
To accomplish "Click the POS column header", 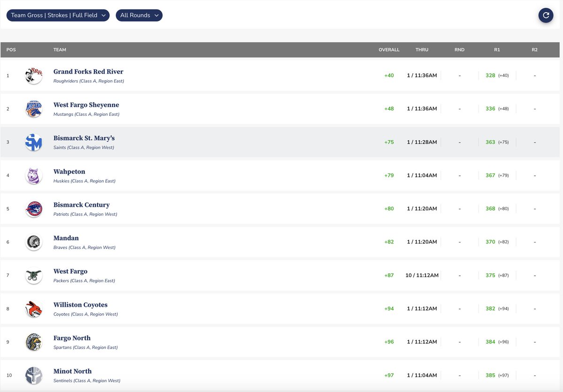I will coord(11,50).
